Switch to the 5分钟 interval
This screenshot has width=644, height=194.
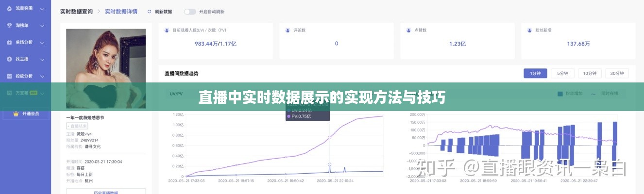tap(562, 73)
